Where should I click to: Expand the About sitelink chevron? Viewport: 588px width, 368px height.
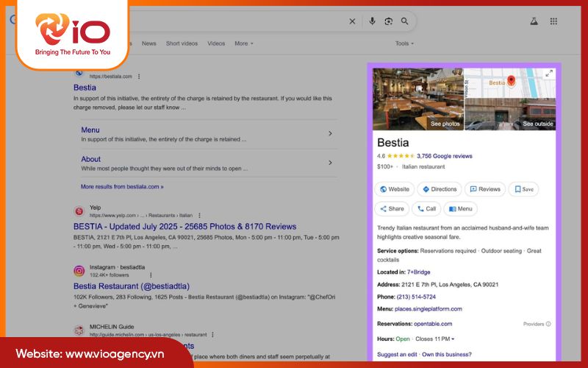point(330,163)
